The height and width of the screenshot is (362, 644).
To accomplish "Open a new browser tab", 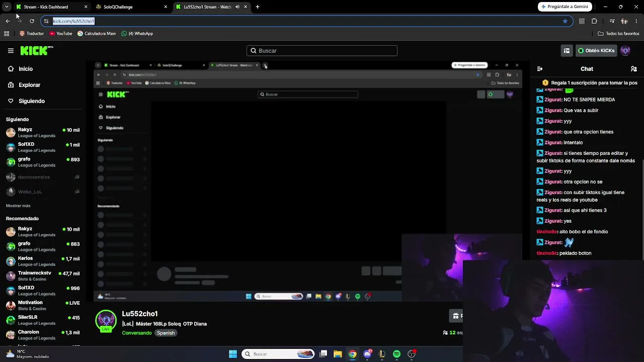I will (x=258, y=7).
